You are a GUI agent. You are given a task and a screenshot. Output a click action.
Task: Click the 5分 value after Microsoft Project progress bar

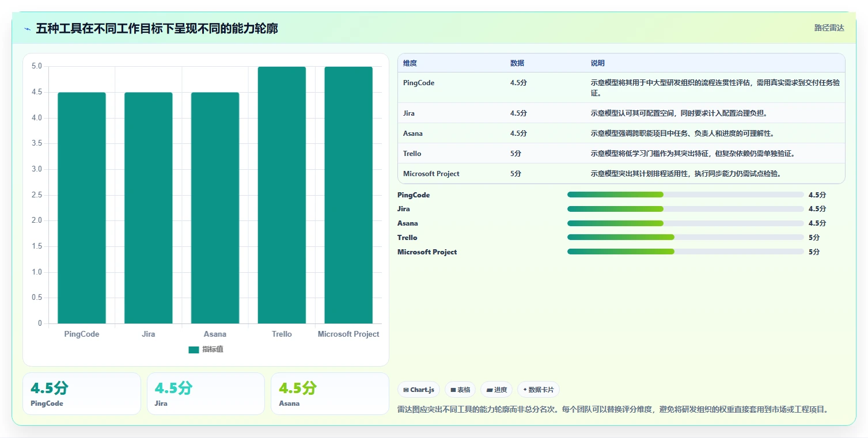coord(814,252)
